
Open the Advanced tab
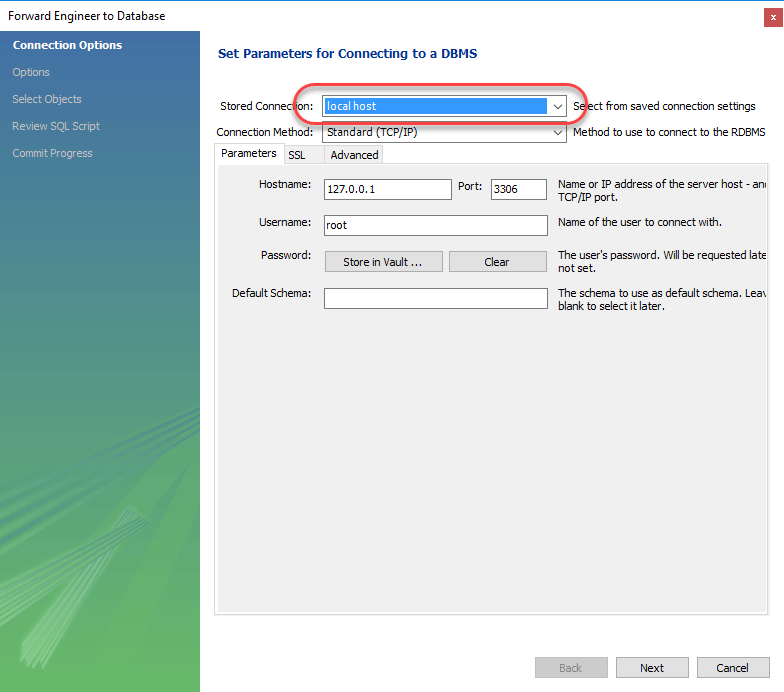tap(354, 155)
